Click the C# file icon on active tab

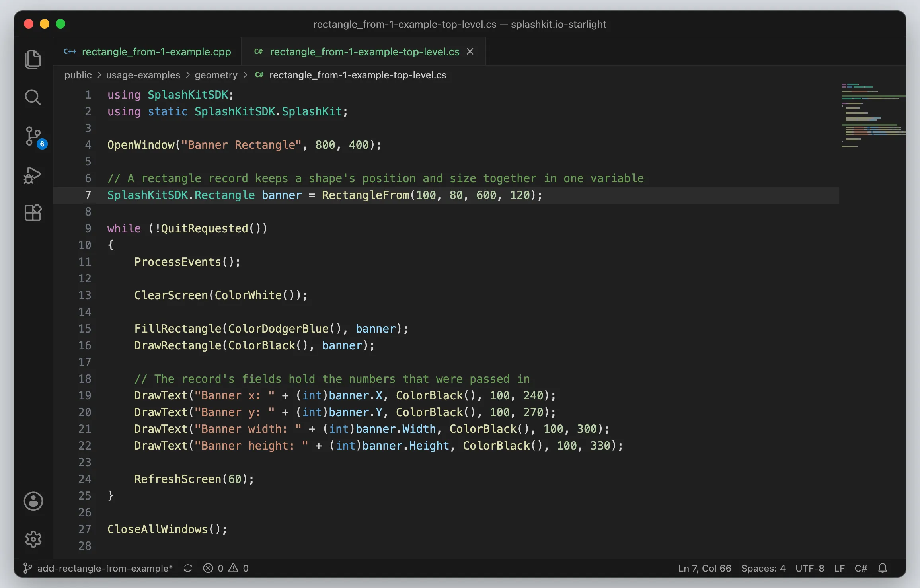(x=259, y=52)
